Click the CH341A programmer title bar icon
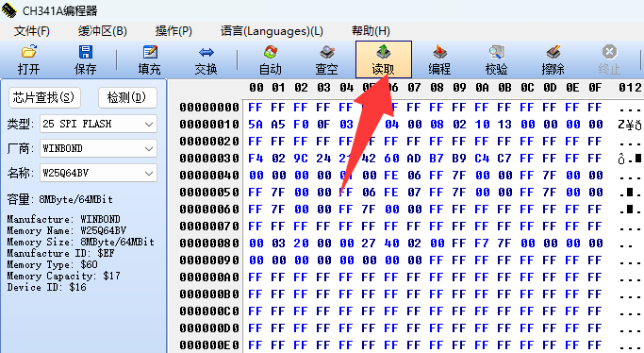The height and width of the screenshot is (353, 644). tap(9, 10)
